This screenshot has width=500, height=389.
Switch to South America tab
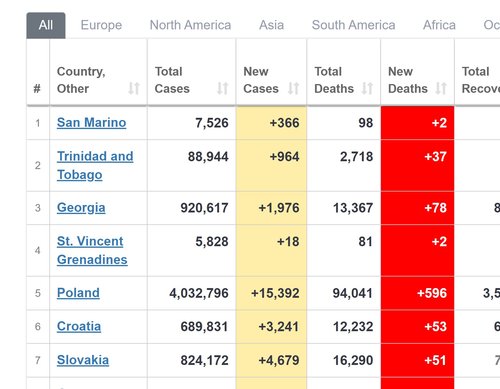[x=353, y=25]
